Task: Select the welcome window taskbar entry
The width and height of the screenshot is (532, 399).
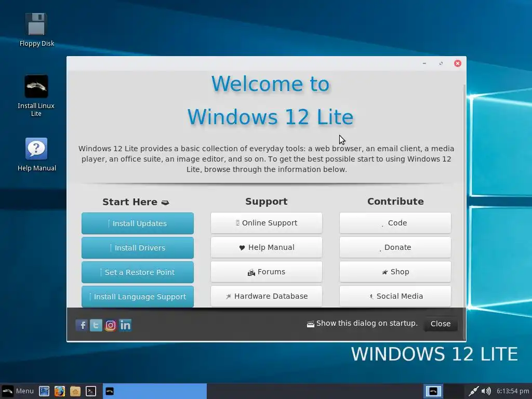Action: click(155, 391)
